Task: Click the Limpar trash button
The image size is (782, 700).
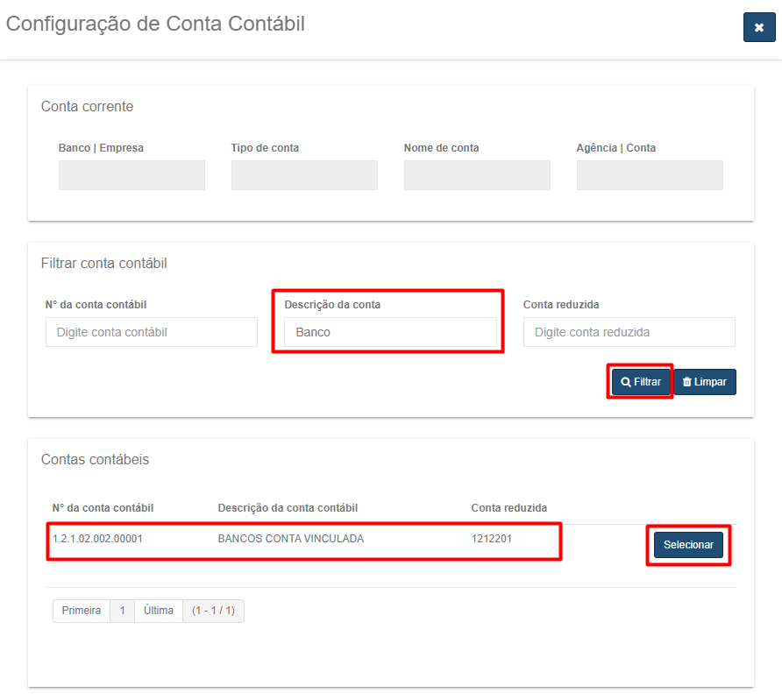Action: pyautogui.click(x=705, y=382)
